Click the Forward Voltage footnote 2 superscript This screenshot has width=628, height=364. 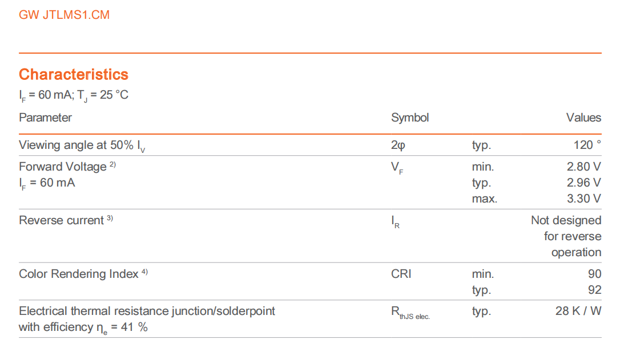(112, 164)
